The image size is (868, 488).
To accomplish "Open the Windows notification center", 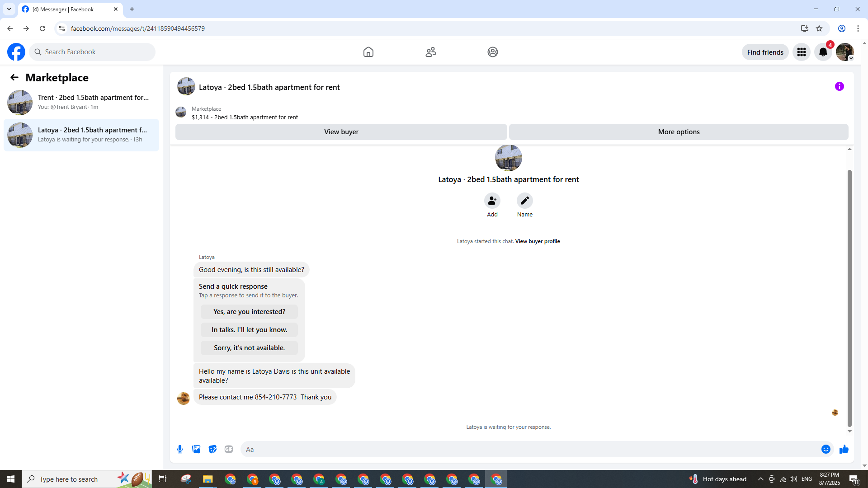I will [x=854, y=479].
